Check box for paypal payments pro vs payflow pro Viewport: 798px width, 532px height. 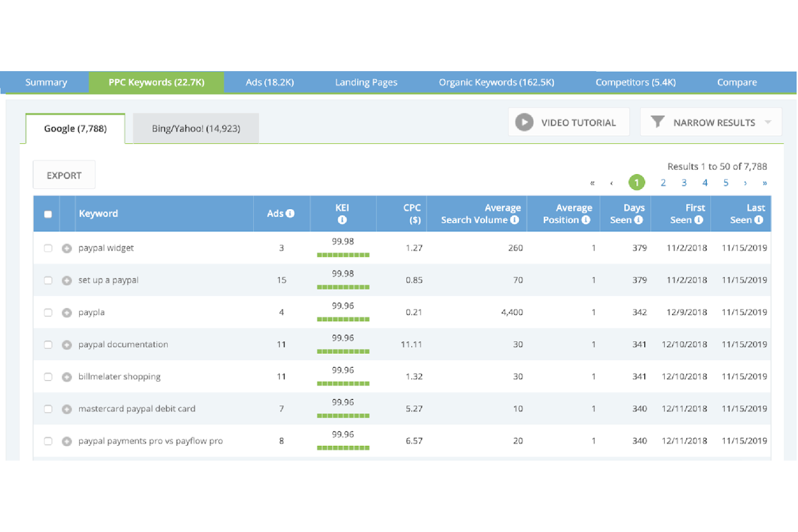[48, 441]
